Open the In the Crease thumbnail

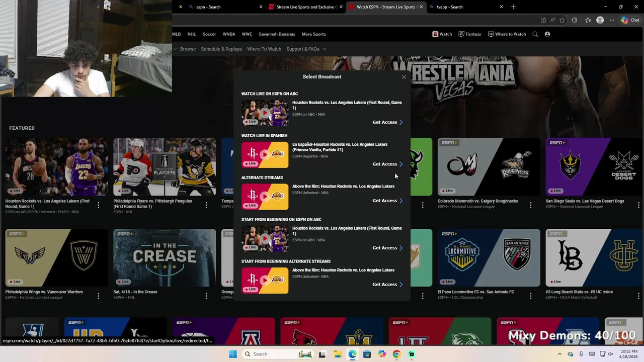(x=165, y=258)
